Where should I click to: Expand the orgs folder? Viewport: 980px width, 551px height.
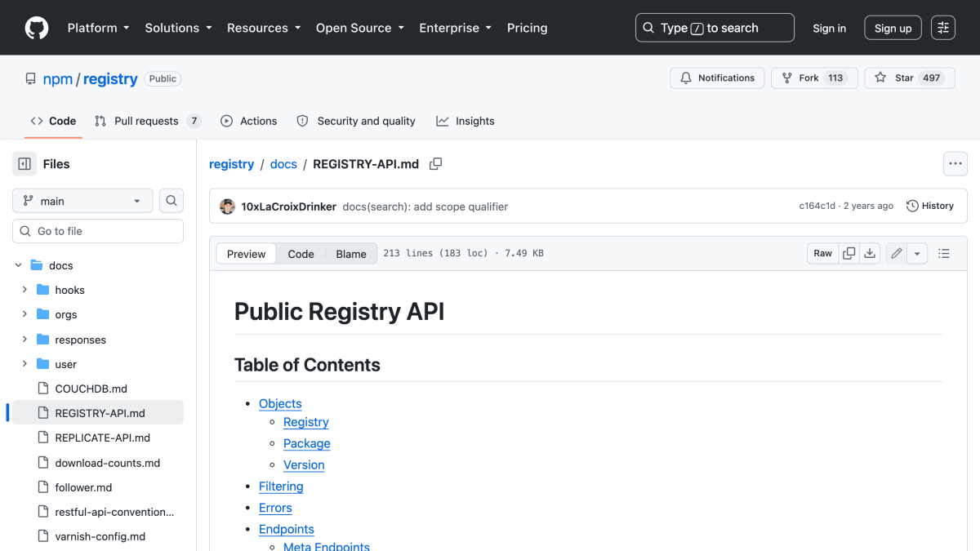[x=24, y=314]
